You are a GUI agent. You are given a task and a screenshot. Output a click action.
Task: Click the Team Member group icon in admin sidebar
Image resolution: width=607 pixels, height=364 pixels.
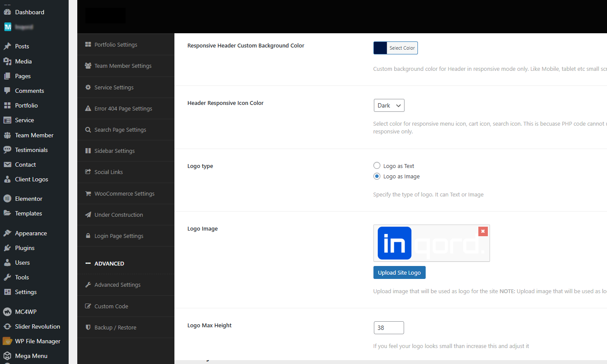(x=7, y=135)
